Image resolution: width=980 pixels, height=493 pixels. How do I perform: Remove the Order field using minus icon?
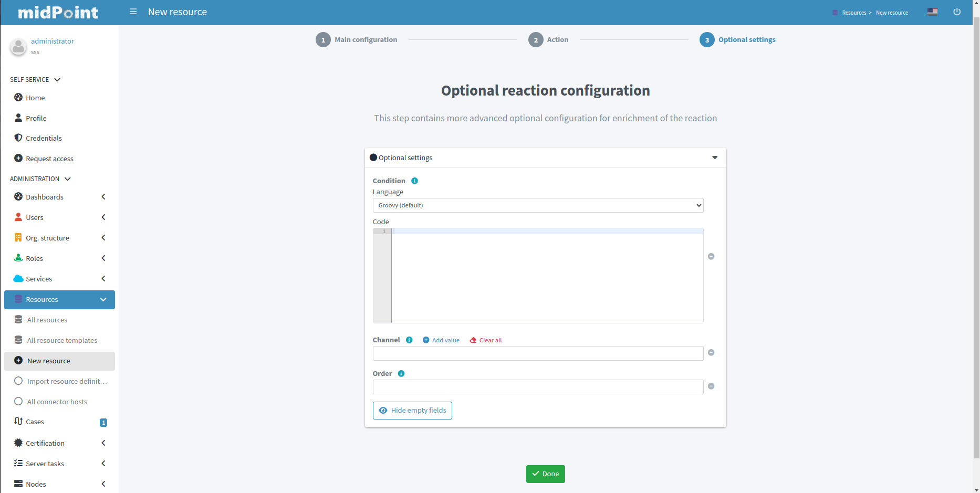[x=711, y=386]
